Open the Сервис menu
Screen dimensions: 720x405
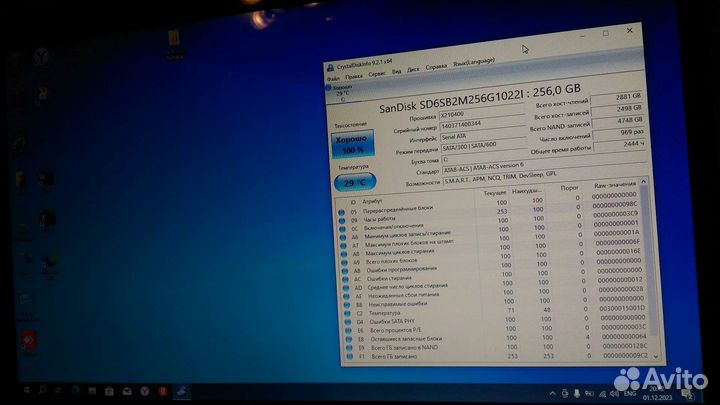tap(377, 74)
